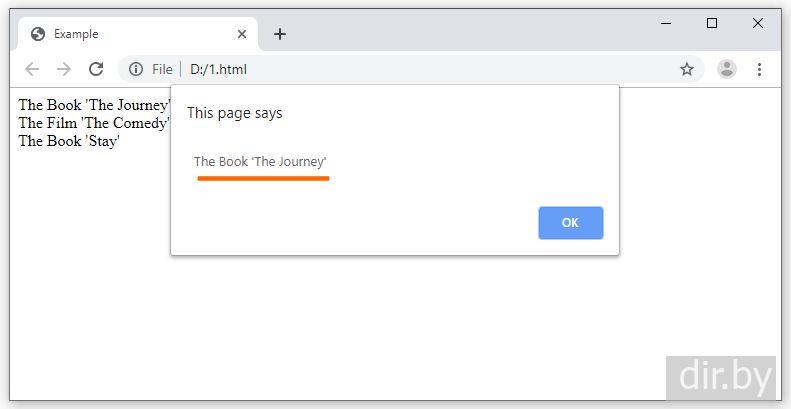Bookmark this page with the star
Viewport: 791px width, 409px height.
click(687, 69)
